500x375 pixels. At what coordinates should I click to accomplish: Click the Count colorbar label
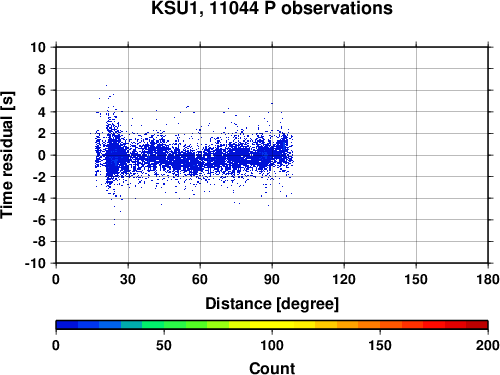tap(272, 368)
